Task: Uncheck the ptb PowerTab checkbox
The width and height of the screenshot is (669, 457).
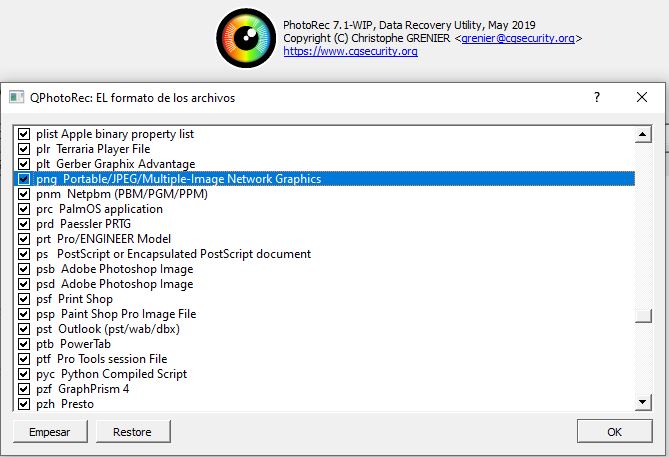Action: [x=24, y=344]
